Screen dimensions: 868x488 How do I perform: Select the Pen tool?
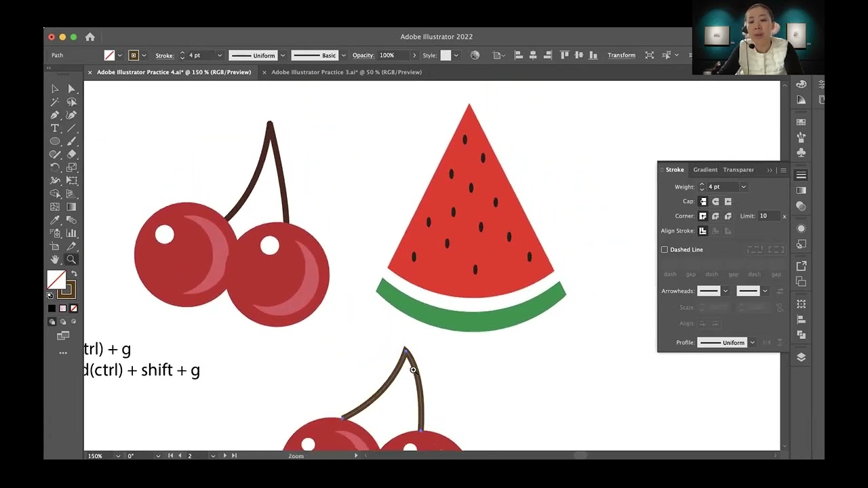click(x=55, y=115)
